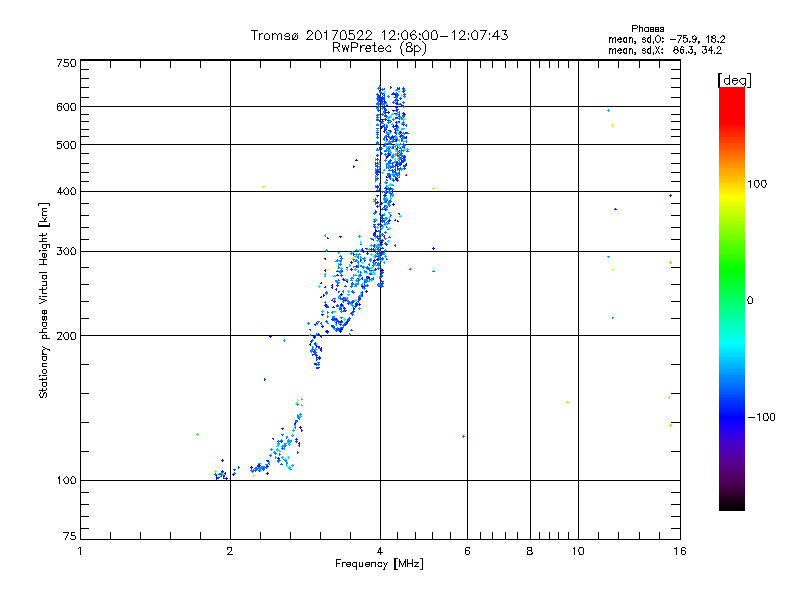
Task: Click the "400" height axis label
Action: click(66, 191)
